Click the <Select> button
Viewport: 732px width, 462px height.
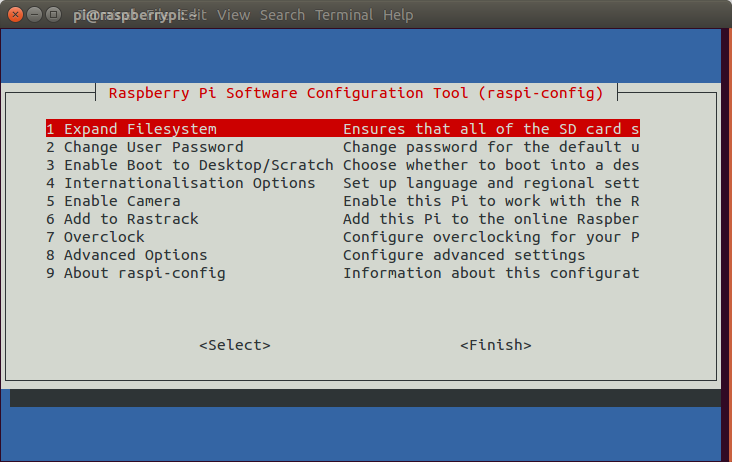click(235, 345)
